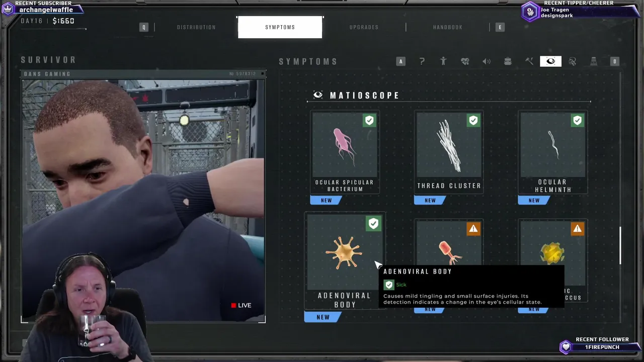
Task: Click the LIVE indicator on survivor camera
Action: click(241, 305)
